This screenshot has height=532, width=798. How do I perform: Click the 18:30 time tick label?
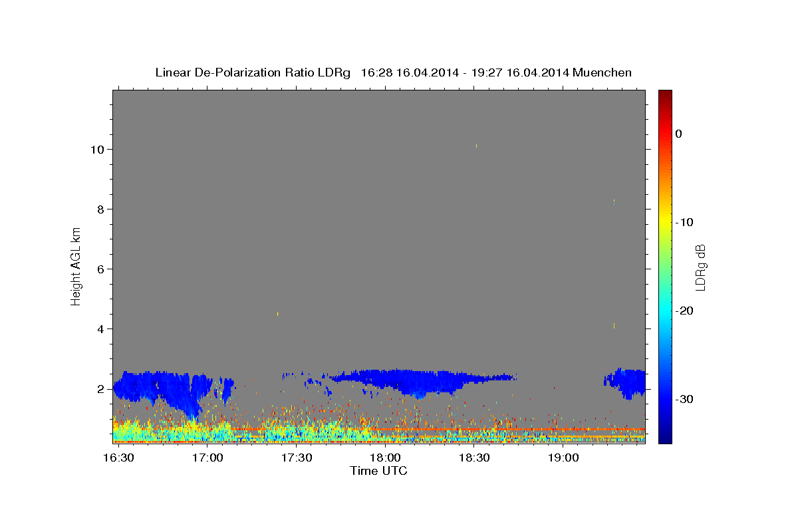tap(473, 458)
